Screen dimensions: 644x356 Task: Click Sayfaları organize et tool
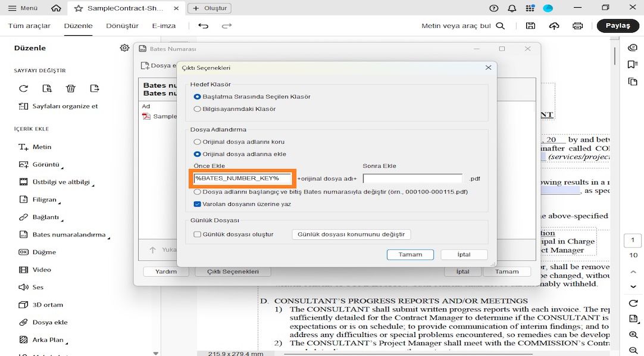[x=58, y=107]
